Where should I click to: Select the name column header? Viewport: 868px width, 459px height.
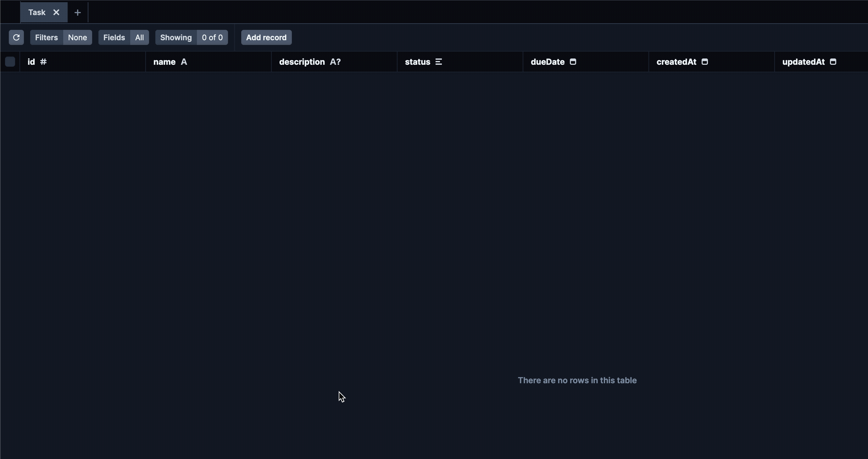point(164,62)
